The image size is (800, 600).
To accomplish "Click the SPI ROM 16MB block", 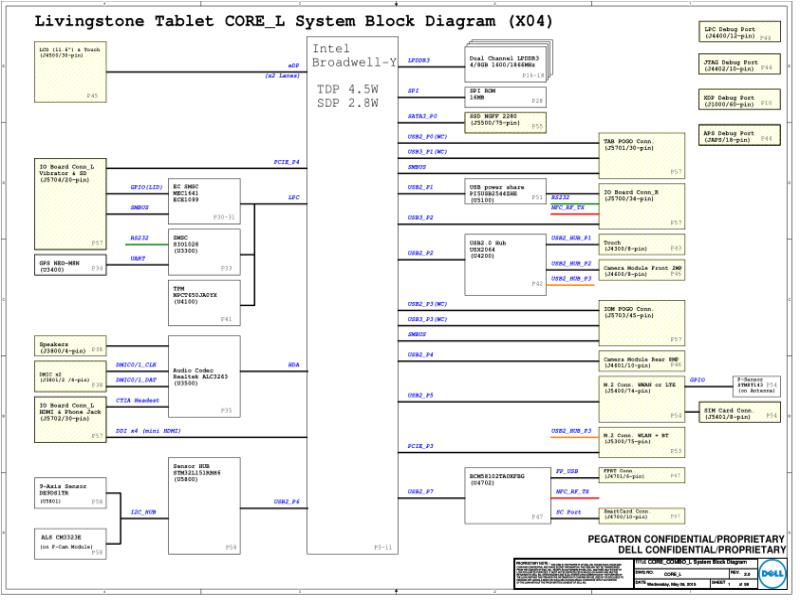I will (506, 97).
